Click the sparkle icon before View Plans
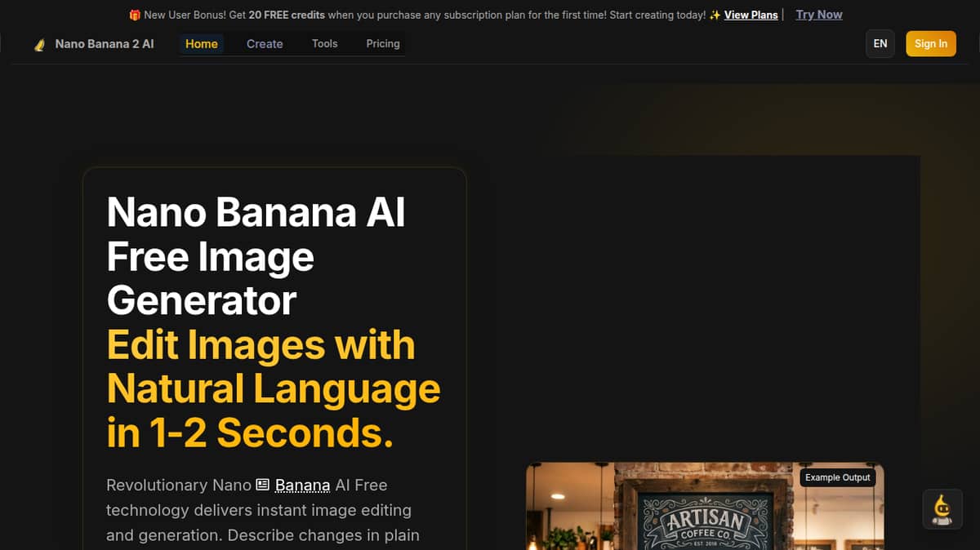 715,15
